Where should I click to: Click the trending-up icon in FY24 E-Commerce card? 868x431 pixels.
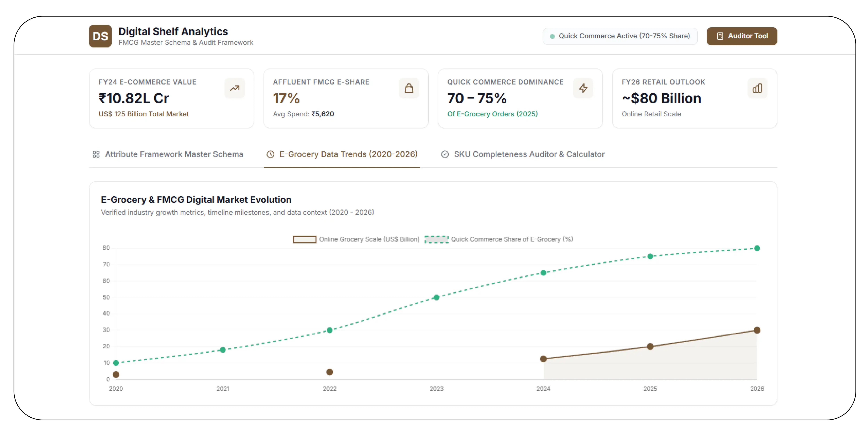pos(234,88)
